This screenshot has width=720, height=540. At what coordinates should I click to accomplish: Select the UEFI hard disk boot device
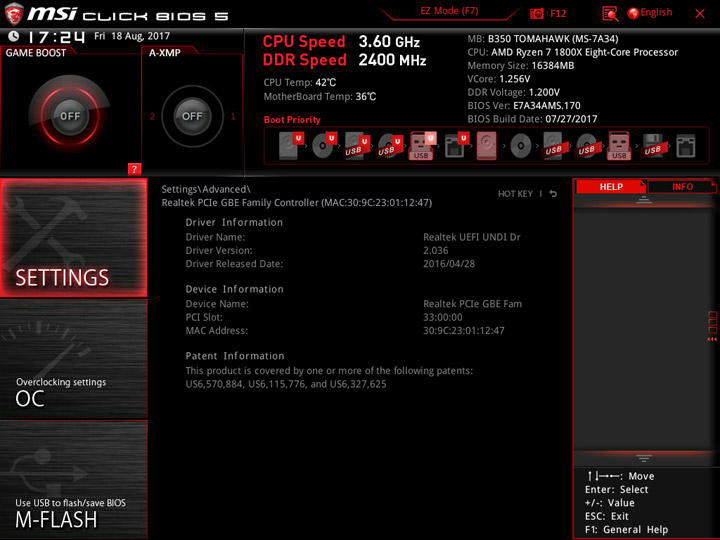[291, 146]
